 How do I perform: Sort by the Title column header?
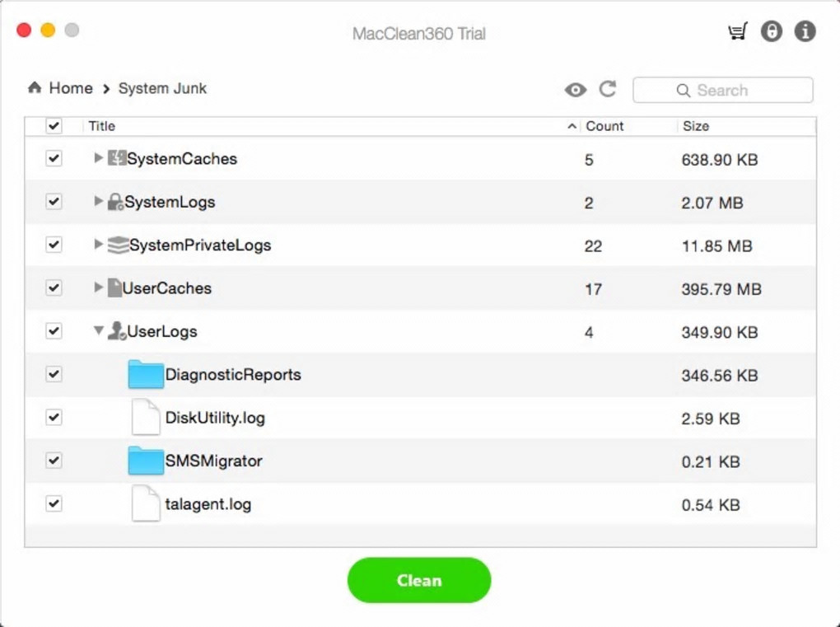coord(102,126)
